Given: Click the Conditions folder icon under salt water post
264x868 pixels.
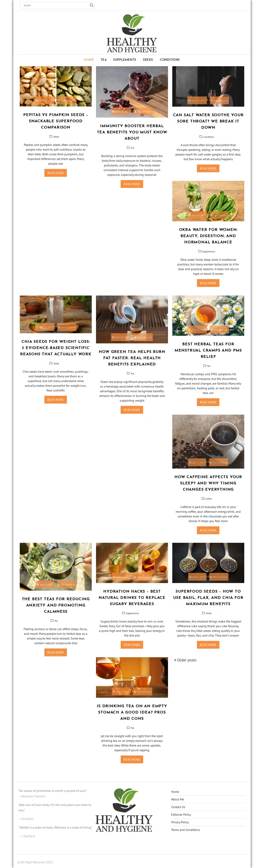Looking at the screenshot, I should coord(201,137).
